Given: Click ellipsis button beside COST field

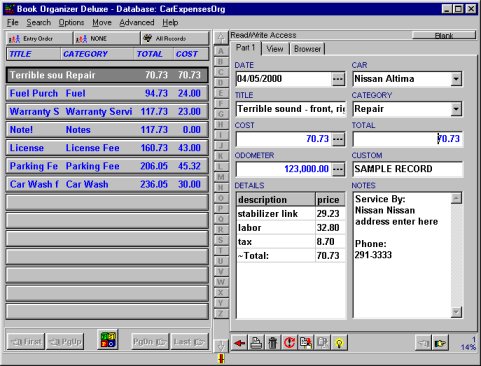Looking at the screenshot, I should pyautogui.click(x=338, y=139).
